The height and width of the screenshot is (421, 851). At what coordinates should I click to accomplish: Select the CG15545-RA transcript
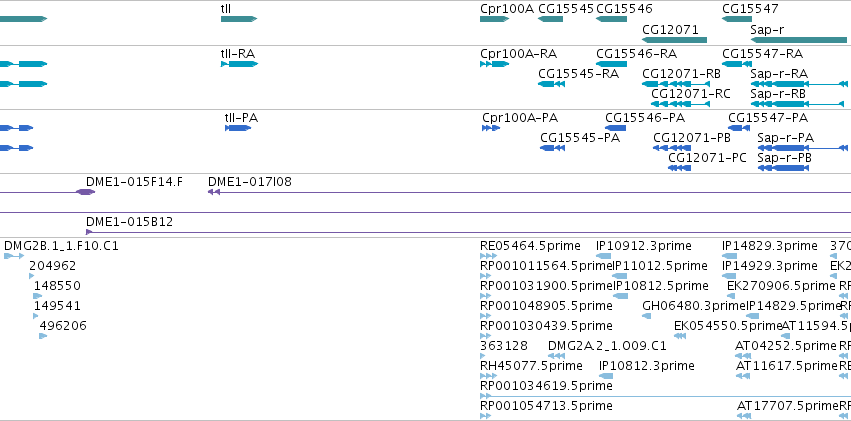551,84
